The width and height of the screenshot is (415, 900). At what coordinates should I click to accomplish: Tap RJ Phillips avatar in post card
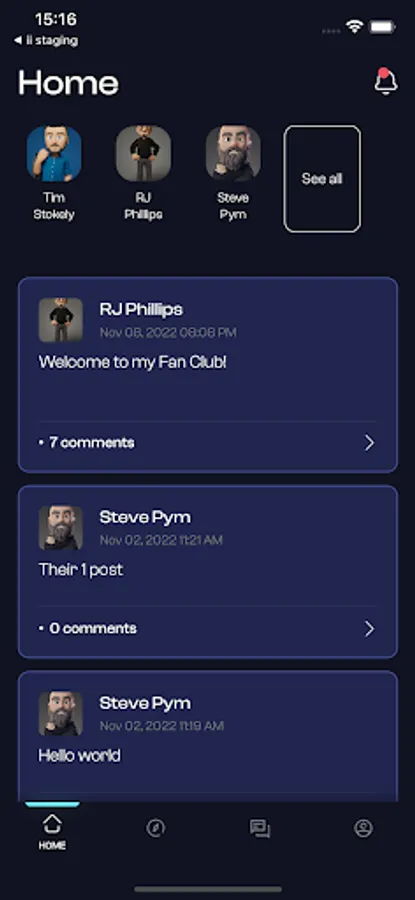coord(61,320)
